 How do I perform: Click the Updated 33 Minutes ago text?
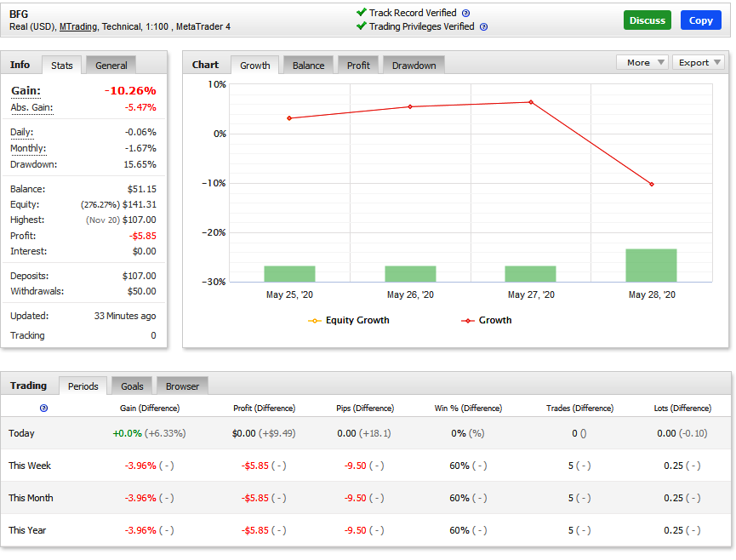click(x=125, y=316)
